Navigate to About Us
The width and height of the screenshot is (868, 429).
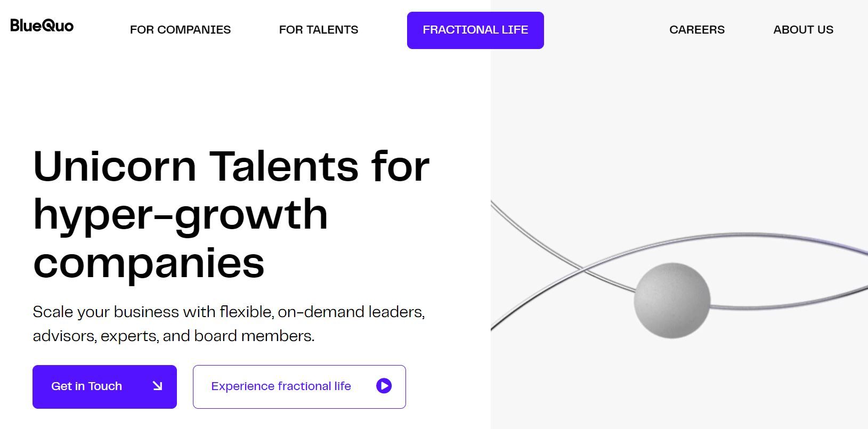coord(803,30)
